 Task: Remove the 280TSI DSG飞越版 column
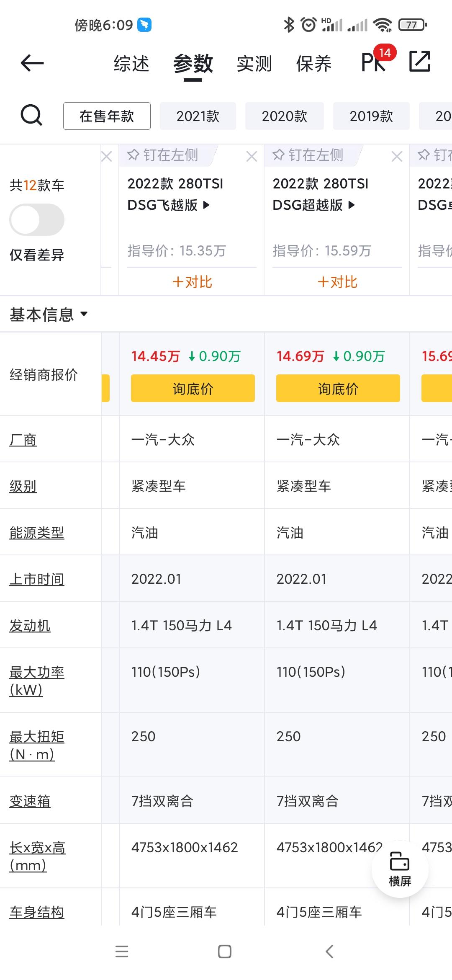[x=252, y=157]
